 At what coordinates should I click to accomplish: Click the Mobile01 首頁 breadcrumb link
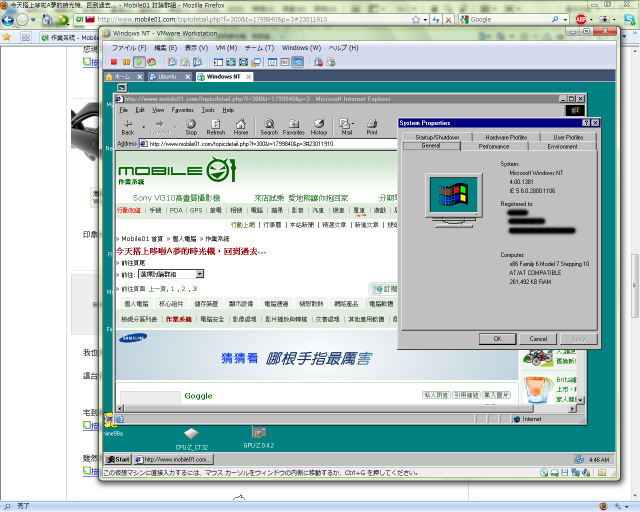[x=142, y=238]
